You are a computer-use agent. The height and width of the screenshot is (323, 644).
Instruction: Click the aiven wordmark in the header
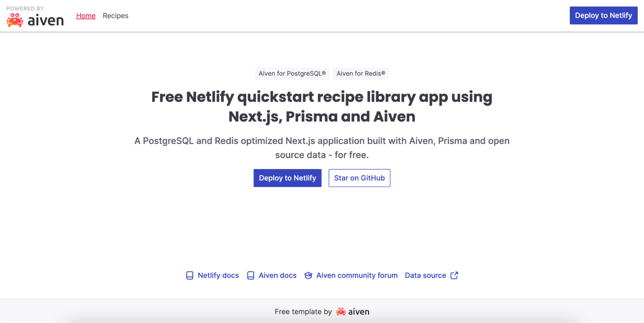(46, 21)
